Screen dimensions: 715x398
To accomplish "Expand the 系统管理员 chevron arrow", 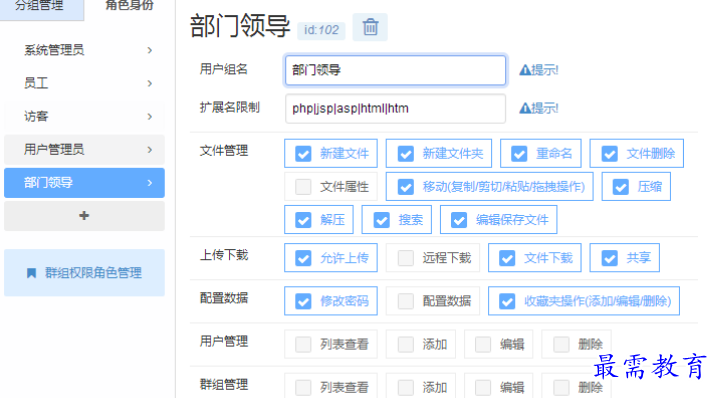I will pyautogui.click(x=150, y=50).
